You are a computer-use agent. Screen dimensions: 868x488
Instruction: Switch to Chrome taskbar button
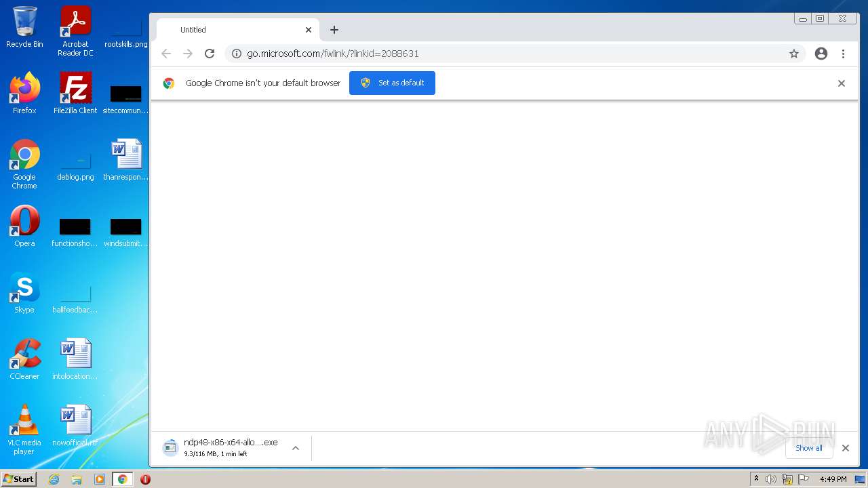coord(122,479)
